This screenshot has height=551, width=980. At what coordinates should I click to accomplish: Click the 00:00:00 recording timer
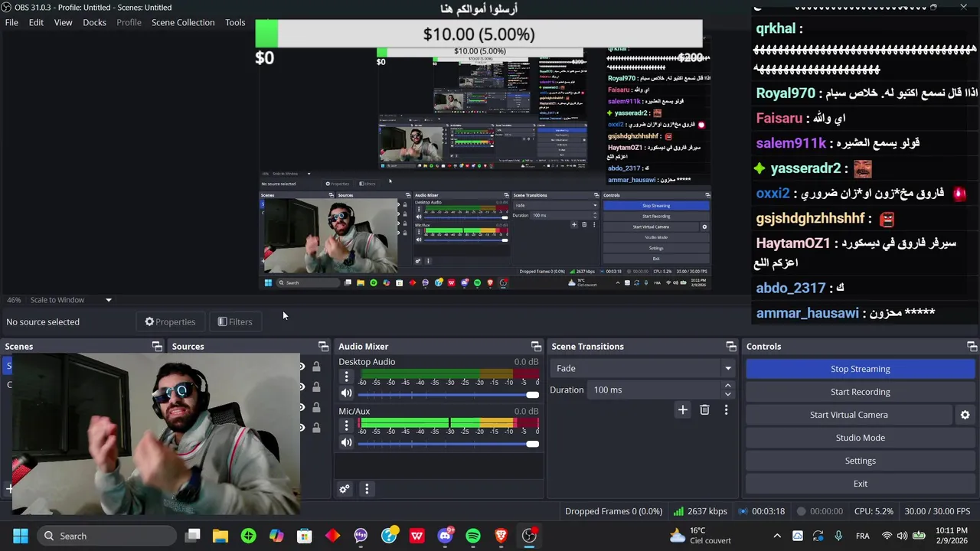coord(820,511)
